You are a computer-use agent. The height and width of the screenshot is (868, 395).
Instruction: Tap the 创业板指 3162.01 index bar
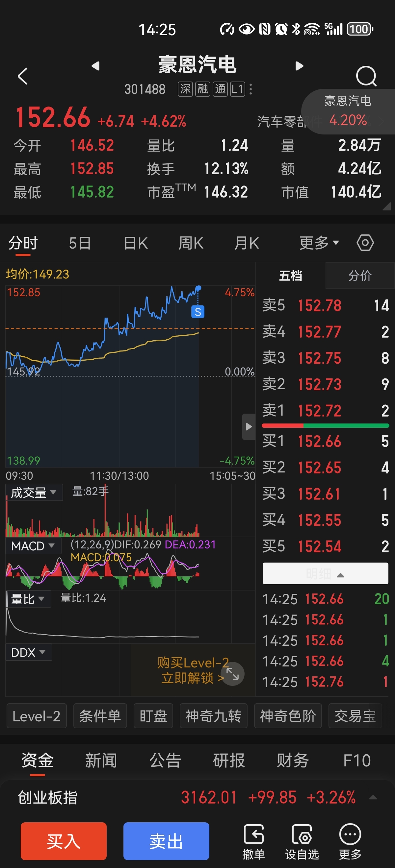tap(197, 798)
